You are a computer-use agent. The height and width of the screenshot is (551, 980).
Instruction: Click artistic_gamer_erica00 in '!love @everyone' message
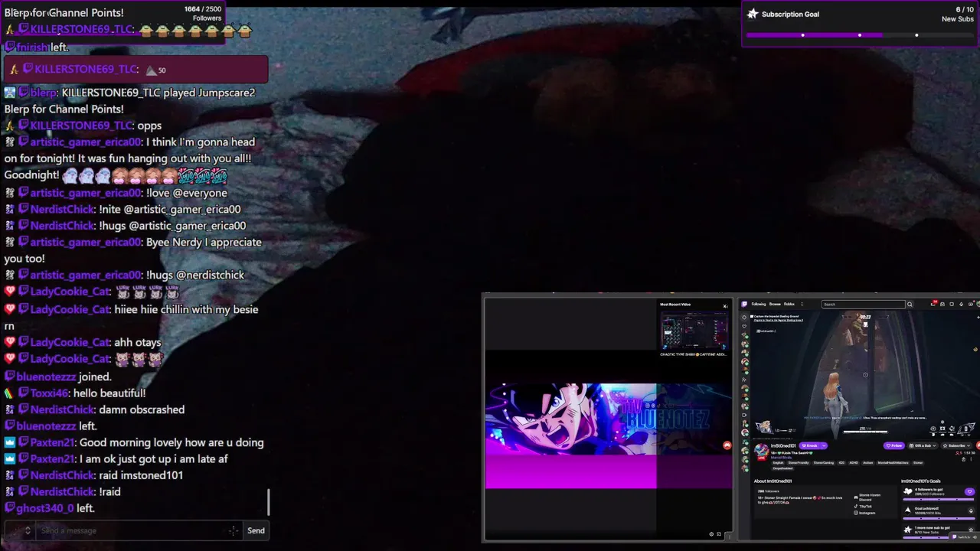[86, 193]
